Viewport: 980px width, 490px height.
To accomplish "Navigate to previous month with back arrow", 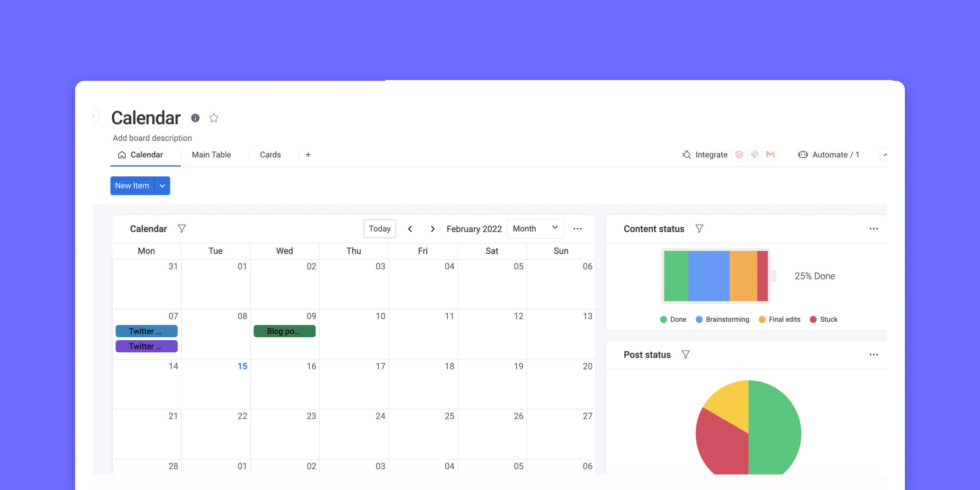I will [410, 229].
